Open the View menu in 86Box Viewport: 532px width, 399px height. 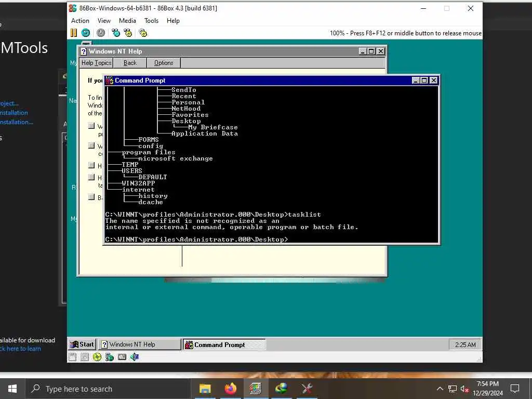point(104,21)
